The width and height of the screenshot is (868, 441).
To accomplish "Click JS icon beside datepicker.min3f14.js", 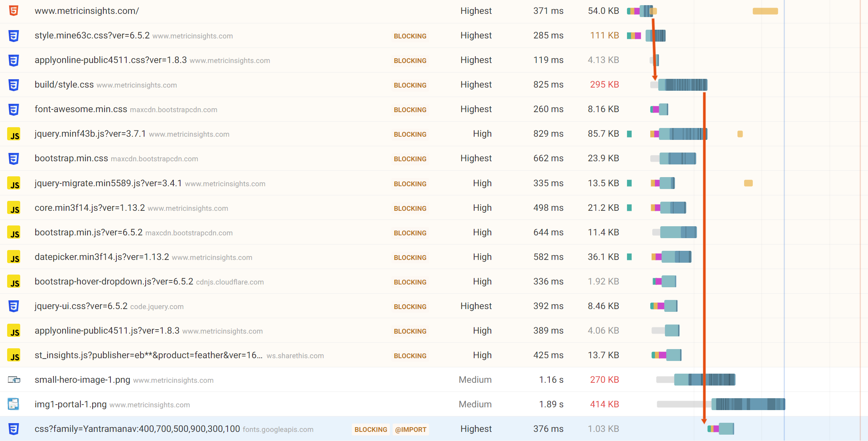I will [14, 257].
